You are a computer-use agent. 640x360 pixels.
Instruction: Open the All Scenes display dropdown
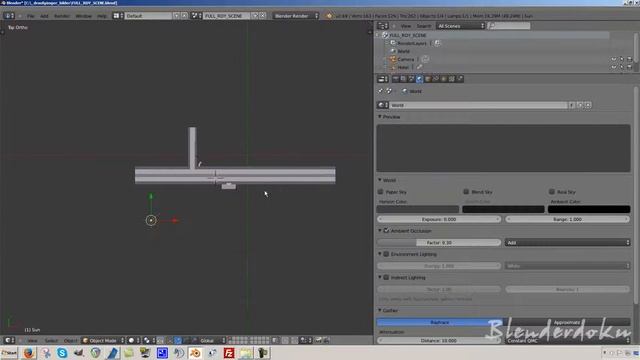(460, 26)
